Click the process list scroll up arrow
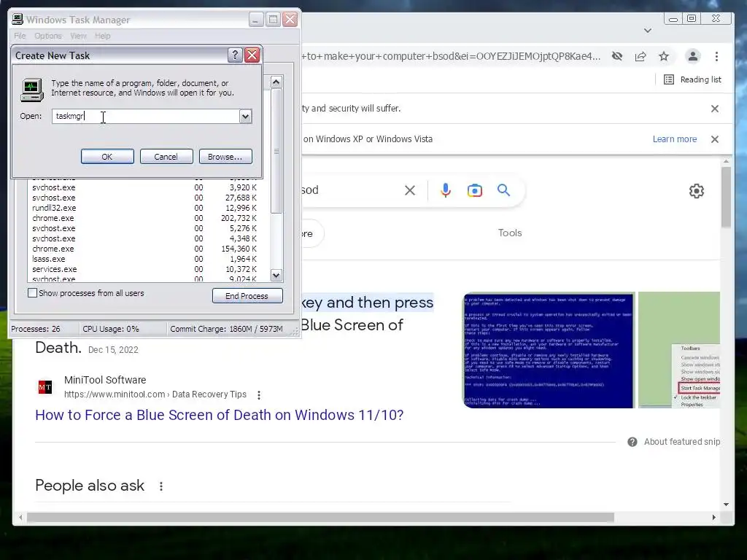 coord(276,82)
